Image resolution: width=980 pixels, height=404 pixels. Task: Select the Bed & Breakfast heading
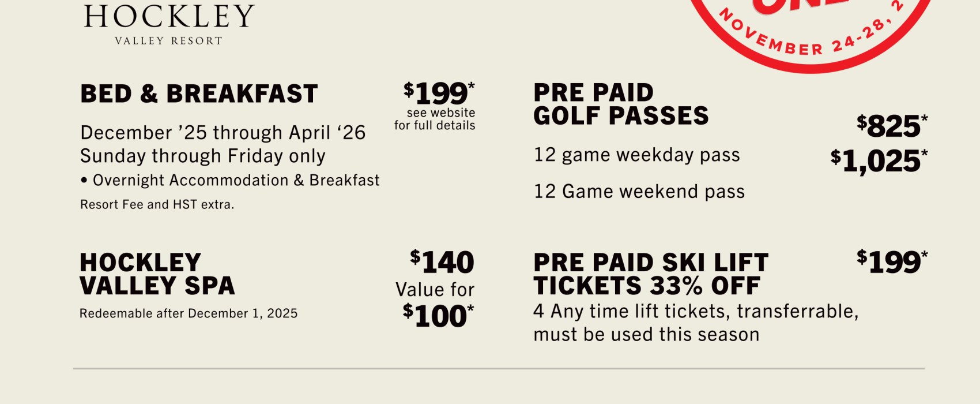coord(199,94)
